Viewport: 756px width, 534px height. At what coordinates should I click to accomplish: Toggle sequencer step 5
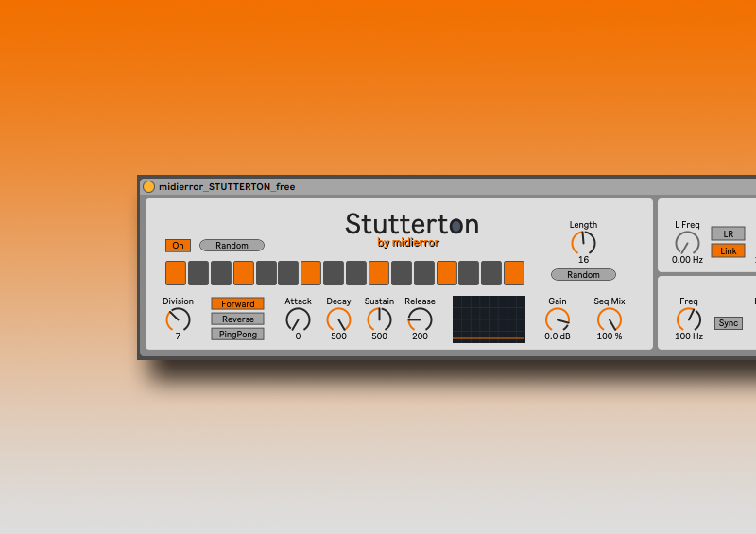coord(266,273)
